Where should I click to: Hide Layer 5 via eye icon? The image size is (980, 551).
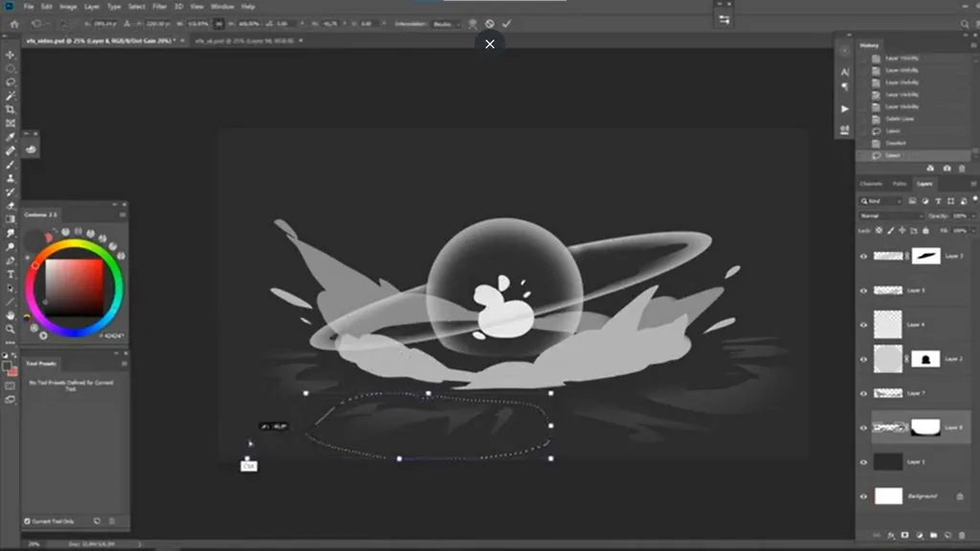864,291
